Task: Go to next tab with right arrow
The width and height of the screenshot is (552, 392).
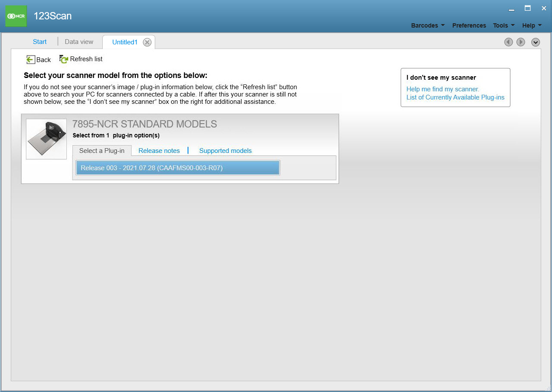Action: tap(521, 42)
